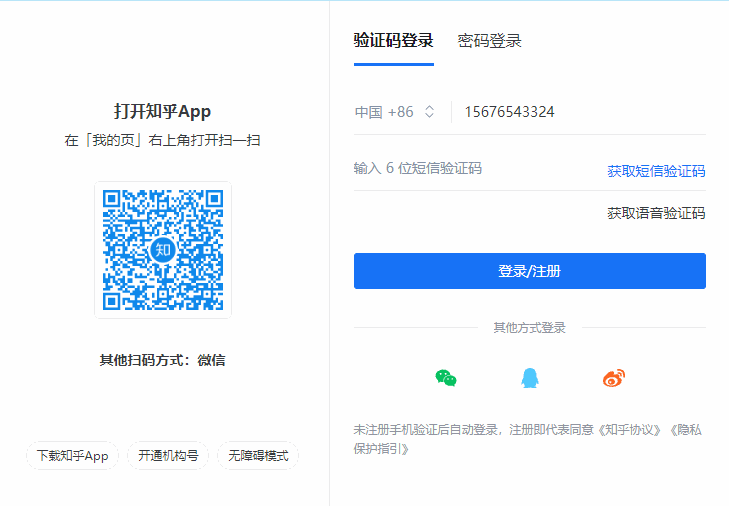Log in with the QQ penguin icon
The image size is (729, 506).
tap(530, 378)
